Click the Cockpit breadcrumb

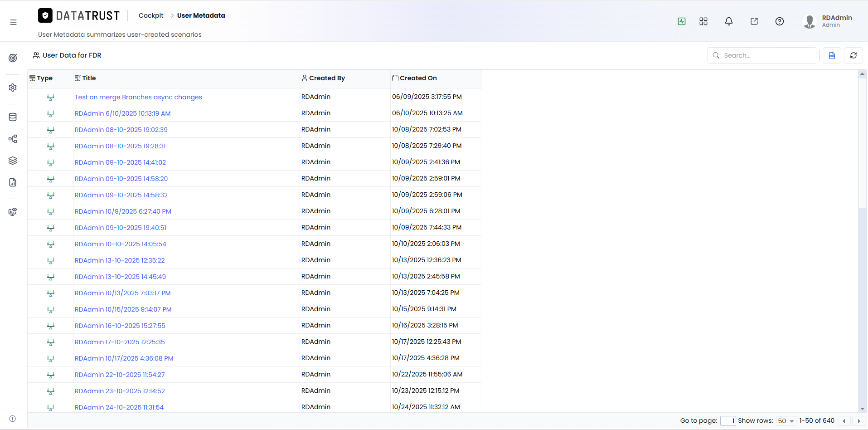click(x=151, y=15)
